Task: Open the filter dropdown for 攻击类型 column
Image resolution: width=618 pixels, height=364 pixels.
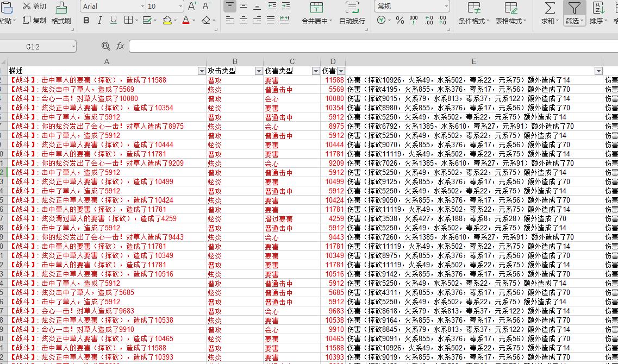Action: tap(259, 71)
